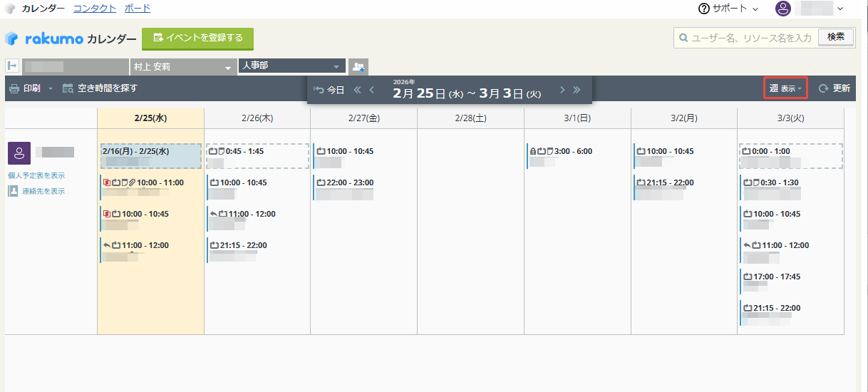Open the 週 表示 view dropdown
868x392 pixels.
(x=785, y=88)
